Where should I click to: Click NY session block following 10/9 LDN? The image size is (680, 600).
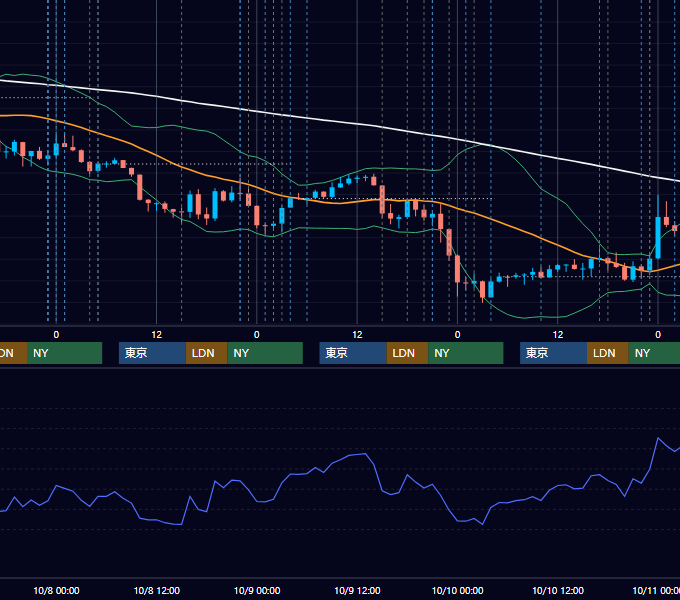[466, 353]
